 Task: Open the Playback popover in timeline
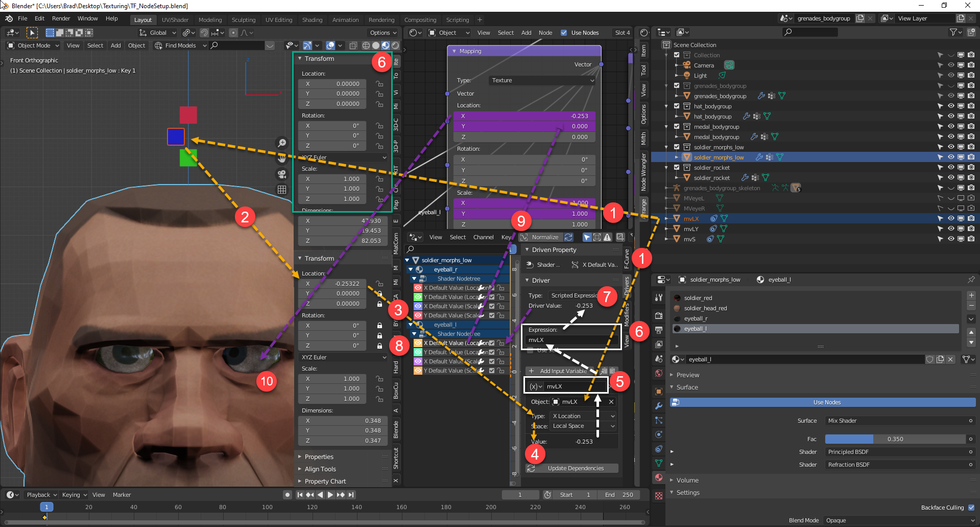[x=41, y=495]
